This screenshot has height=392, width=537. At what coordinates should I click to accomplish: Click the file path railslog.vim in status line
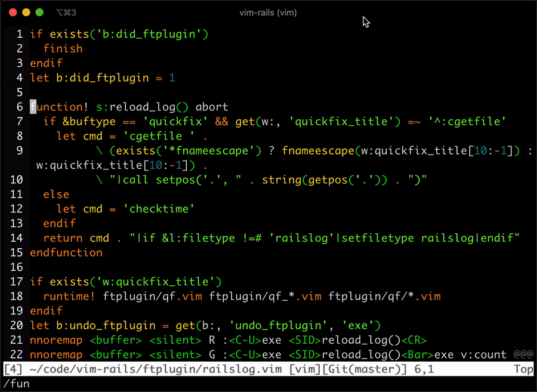pos(156,369)
